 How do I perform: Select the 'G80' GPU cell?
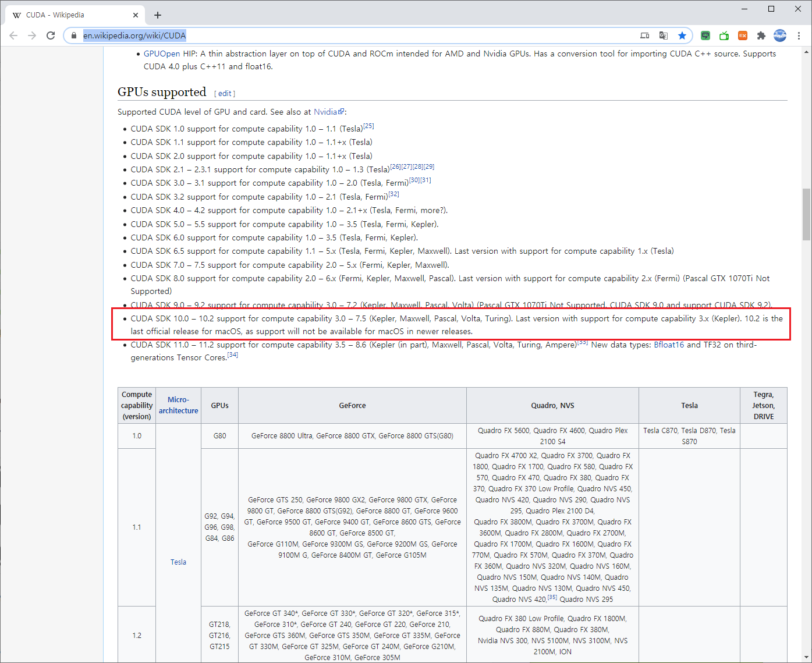219,435
